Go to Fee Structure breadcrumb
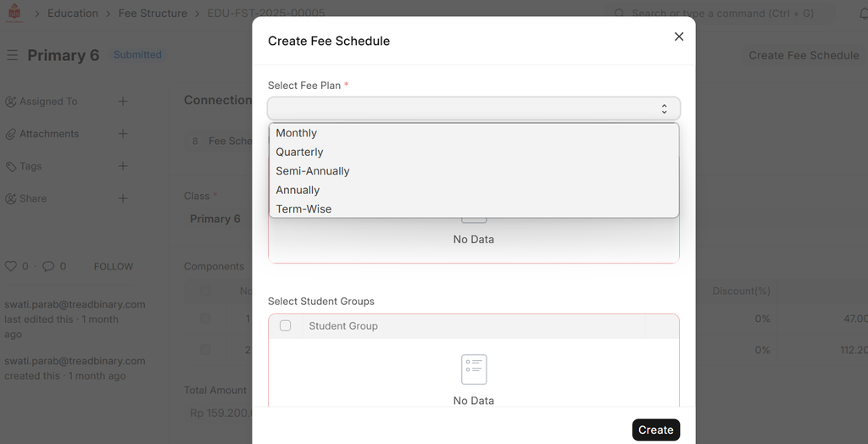 tap(153, 14)
